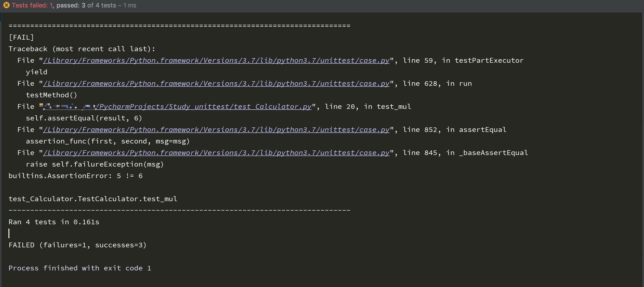Viewport: 644px width, 287px height.
Task: Click the 'assertion_func(first, second, msg=msg)' line
Action: 108,141
